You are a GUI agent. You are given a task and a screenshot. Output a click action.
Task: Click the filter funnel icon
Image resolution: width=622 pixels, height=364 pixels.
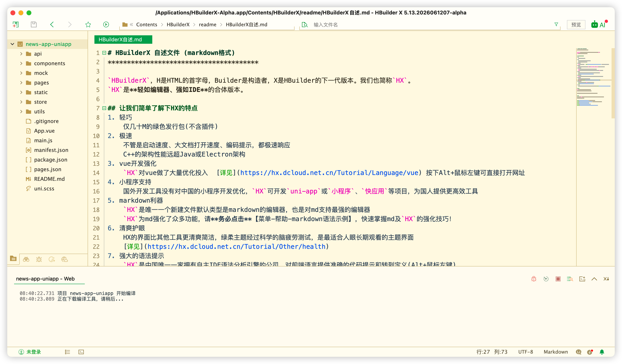pos(556,24)
